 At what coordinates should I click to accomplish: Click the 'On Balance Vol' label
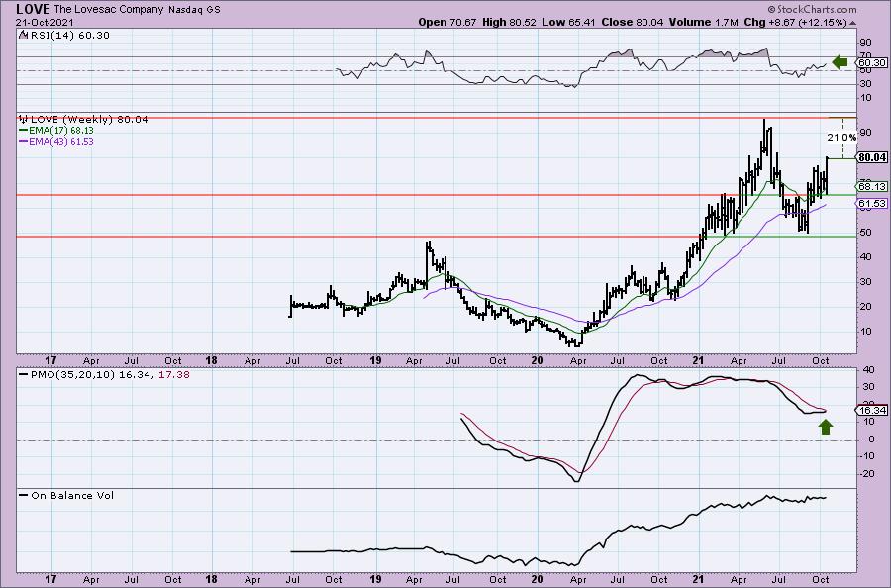[72, 495]
